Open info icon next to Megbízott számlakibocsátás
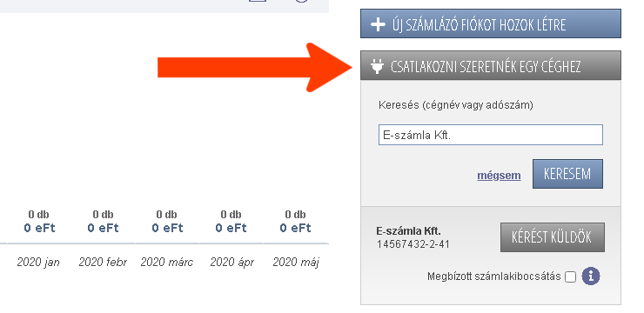The image size is (644, 313). [x=591, y=276]
